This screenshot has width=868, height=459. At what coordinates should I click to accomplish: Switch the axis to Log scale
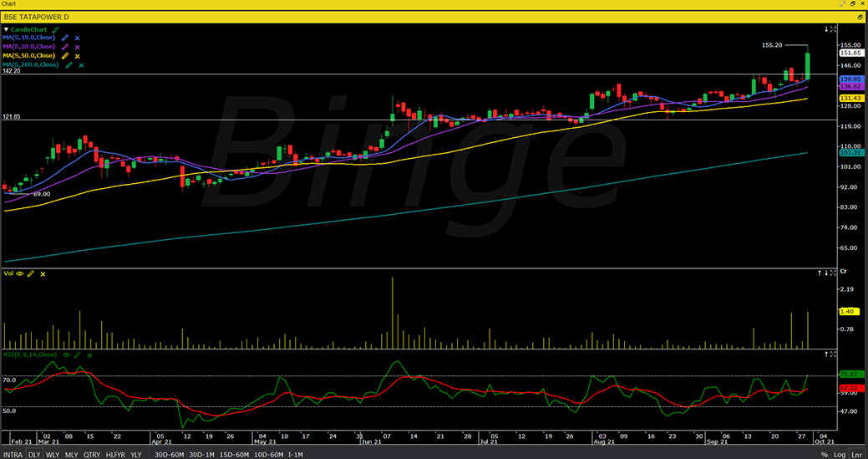[x=840, y=455]
